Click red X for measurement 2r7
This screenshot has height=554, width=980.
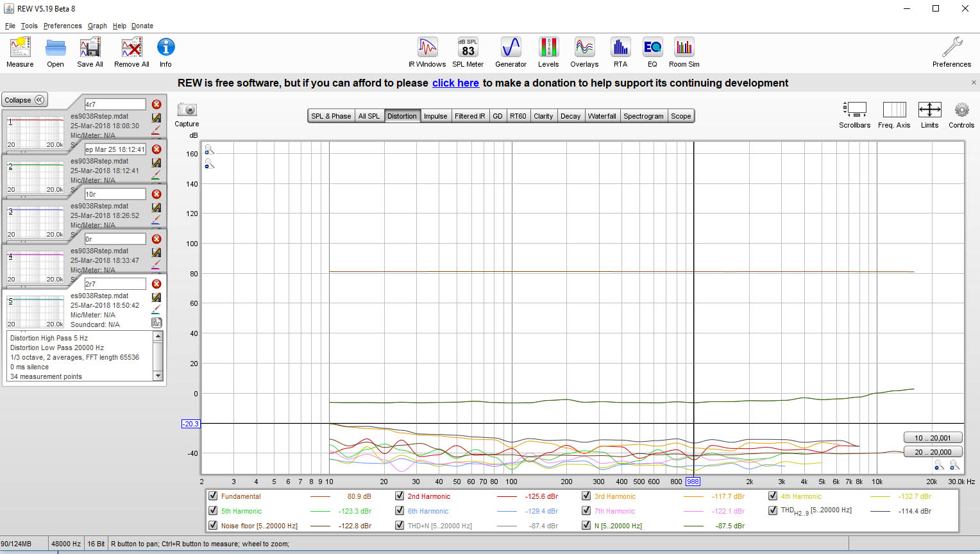coord(156,283)
